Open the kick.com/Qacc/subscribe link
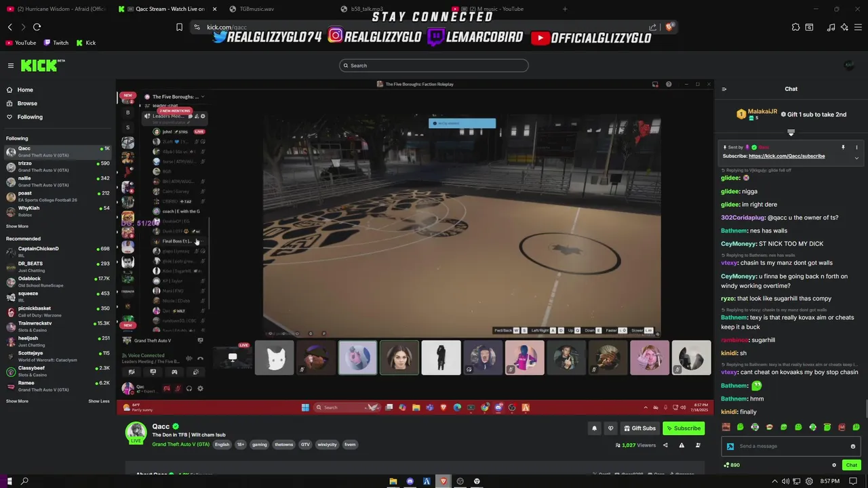This screenshot has height=488, width=868. pyautogui.click(x=787, y=156)
